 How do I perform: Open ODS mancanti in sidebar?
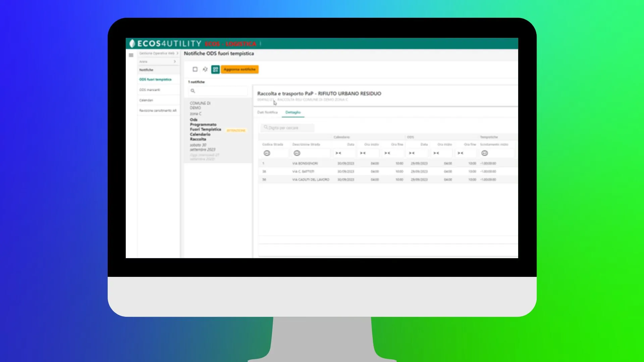(150, 90)
